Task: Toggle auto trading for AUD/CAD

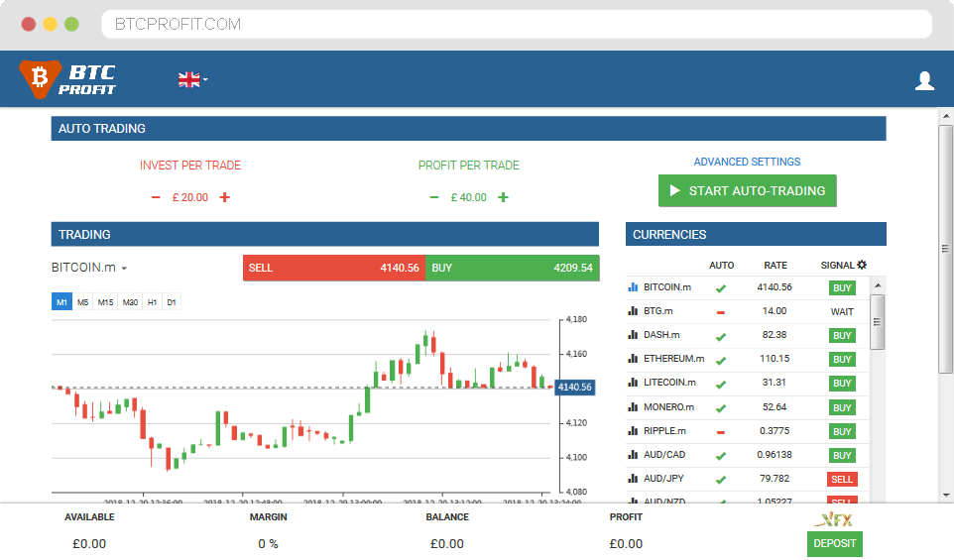Action: (x=721, y=456)
